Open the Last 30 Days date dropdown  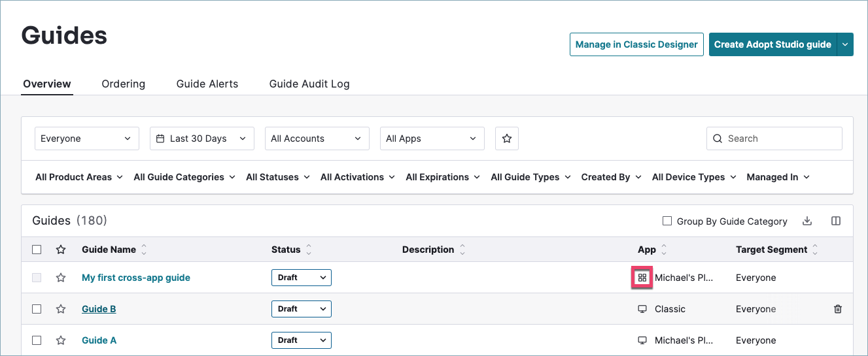[x=202, y=138]
